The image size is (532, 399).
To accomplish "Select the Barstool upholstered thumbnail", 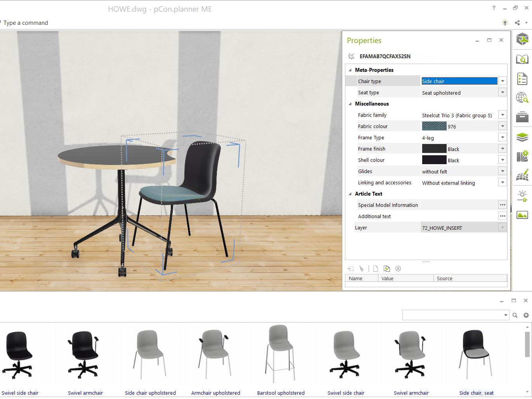I will coord(281,354).
